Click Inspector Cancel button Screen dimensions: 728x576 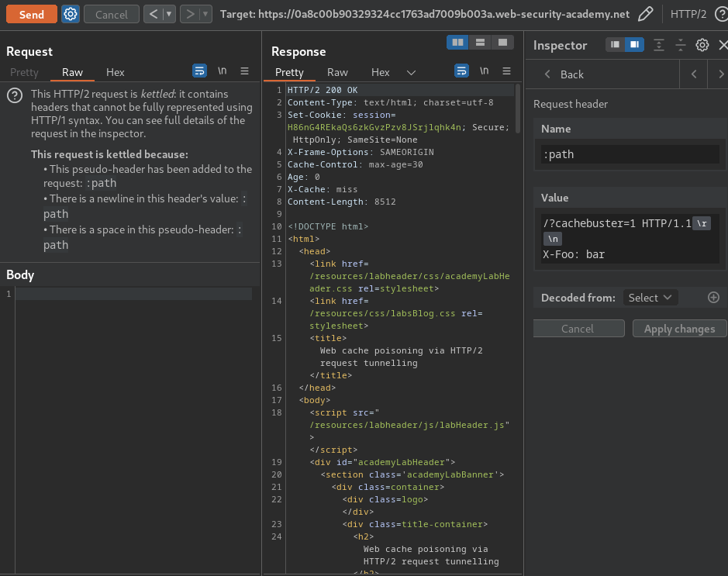(x=578, y=329)
